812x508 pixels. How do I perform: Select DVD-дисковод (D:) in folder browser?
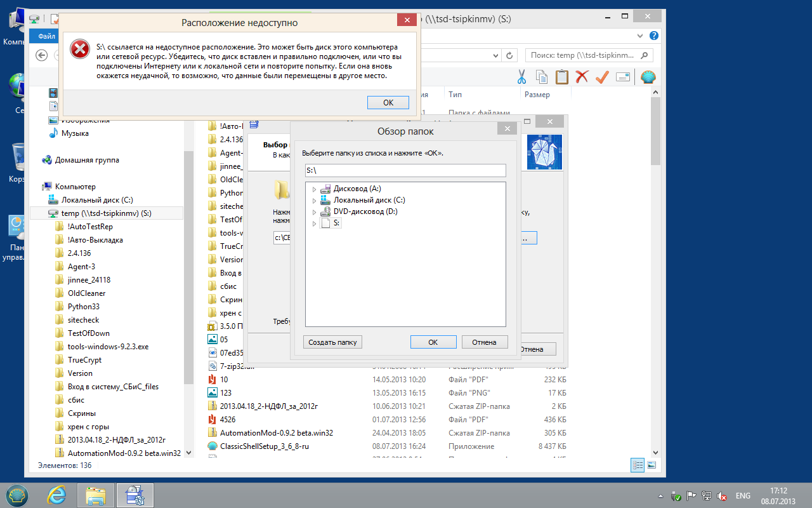pos(365,212)
